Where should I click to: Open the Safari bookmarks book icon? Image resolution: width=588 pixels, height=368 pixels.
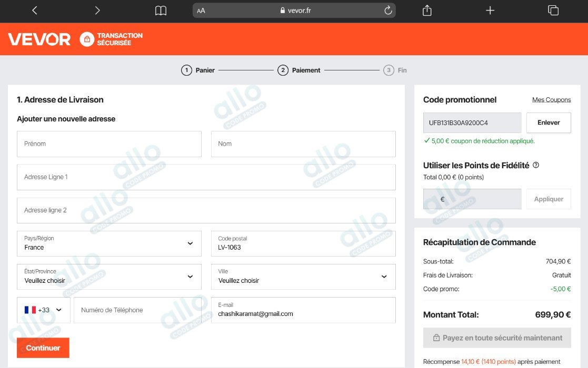tap(161, 11)
